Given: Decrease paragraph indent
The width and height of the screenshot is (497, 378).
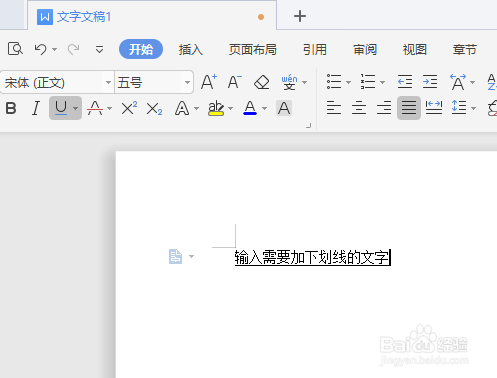Looking at the screenshot, I should coord(405,82).
